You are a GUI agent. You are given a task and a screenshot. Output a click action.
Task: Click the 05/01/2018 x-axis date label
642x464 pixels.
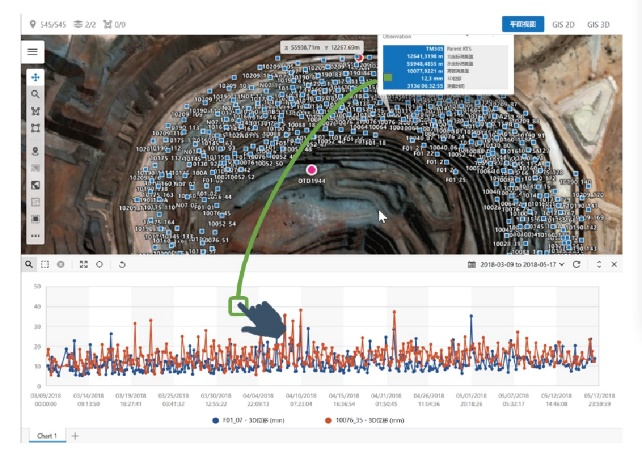(471, 400)
